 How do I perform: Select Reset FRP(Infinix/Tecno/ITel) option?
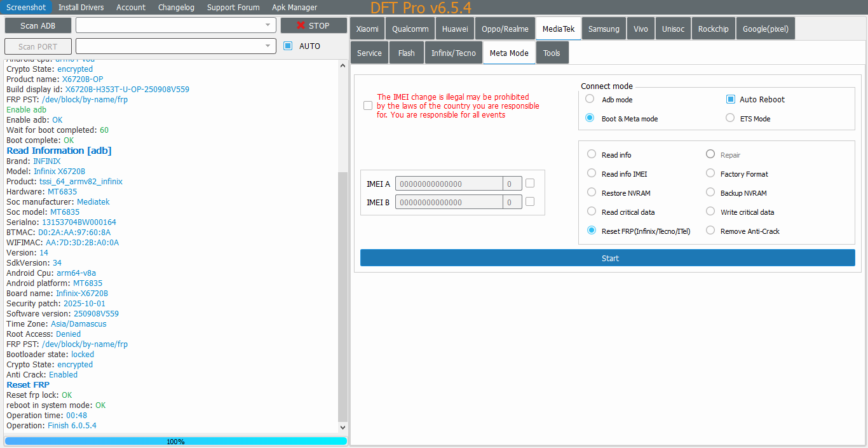tap(592, 231)
